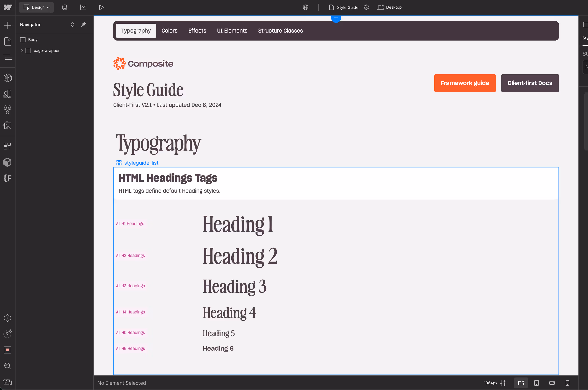Click the Preview play icon
The height and width of the screenshot is (390, 588).
click(x=101, y=7)
